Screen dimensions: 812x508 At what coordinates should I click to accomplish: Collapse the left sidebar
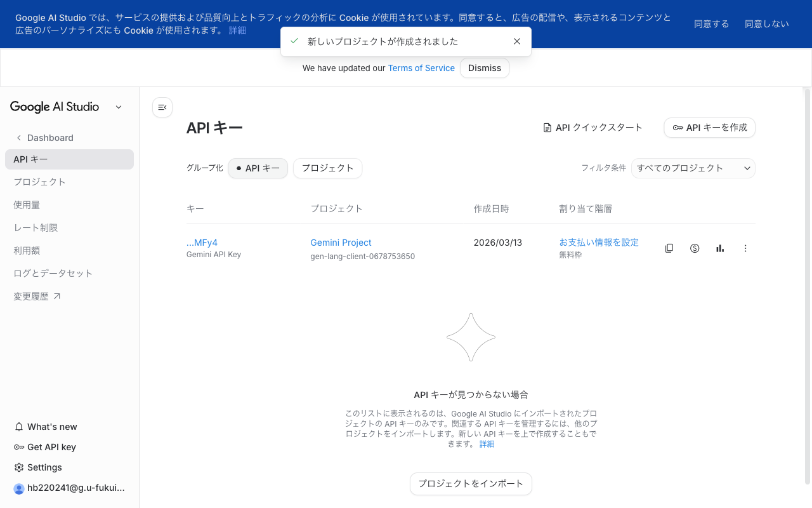click(x=162, y=107)
